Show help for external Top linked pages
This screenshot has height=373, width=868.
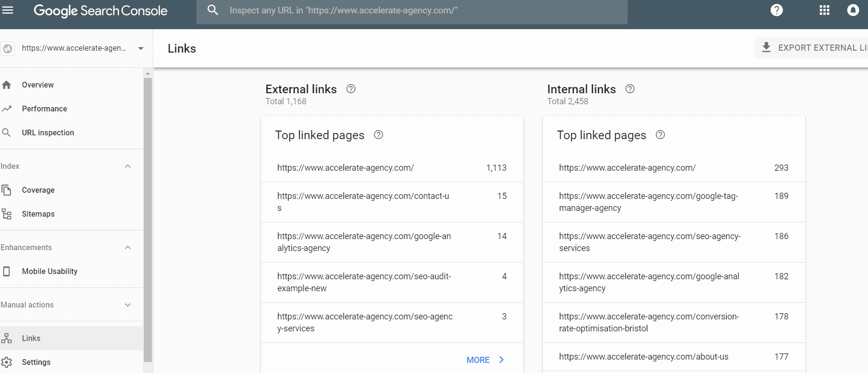coord(378,135)
